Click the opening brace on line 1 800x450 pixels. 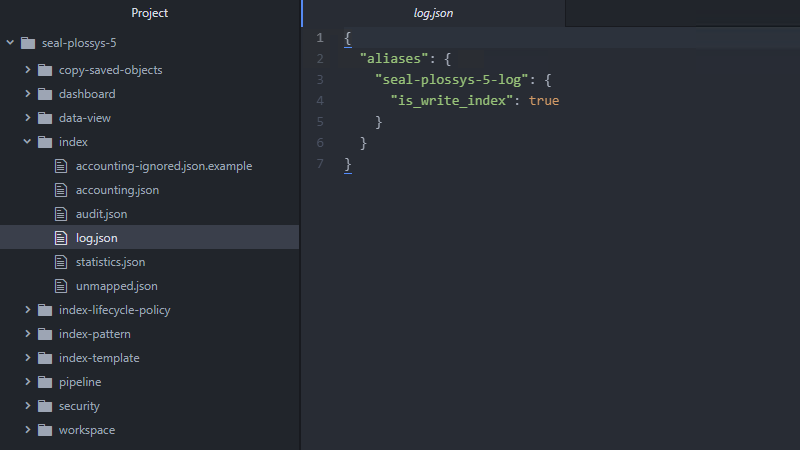[348, 38]
